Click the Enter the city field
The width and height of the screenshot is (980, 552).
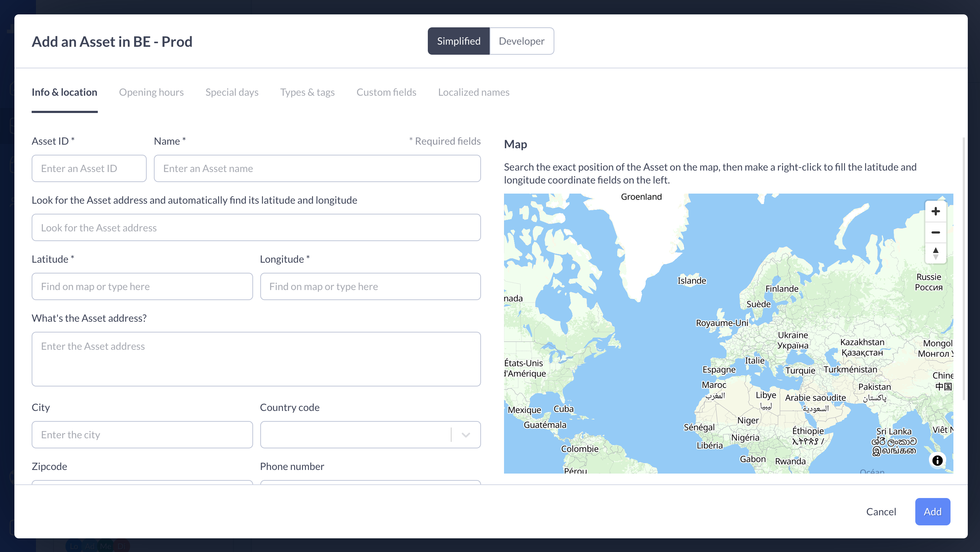coord(142,435)
